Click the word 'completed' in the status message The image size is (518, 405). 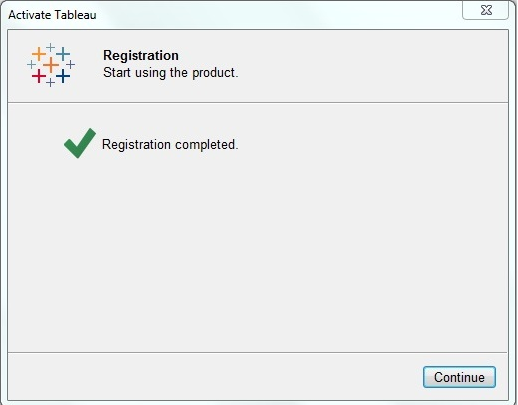point(207,145)
